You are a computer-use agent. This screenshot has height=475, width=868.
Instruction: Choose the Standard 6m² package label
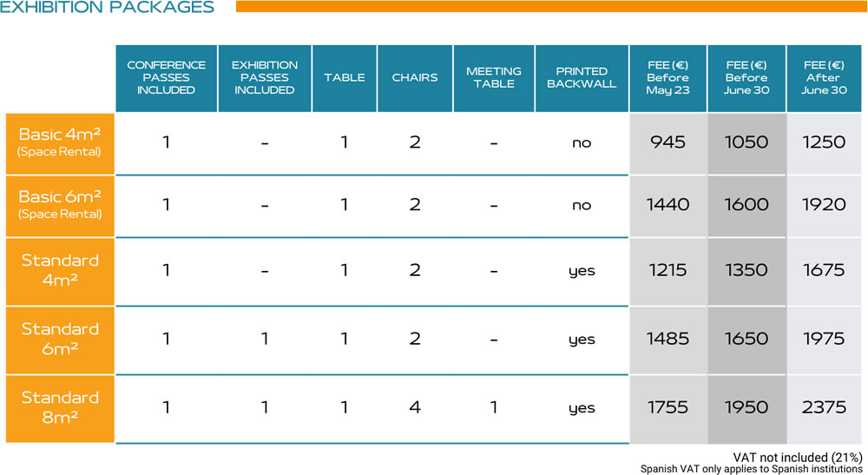[x=61, y=339]
